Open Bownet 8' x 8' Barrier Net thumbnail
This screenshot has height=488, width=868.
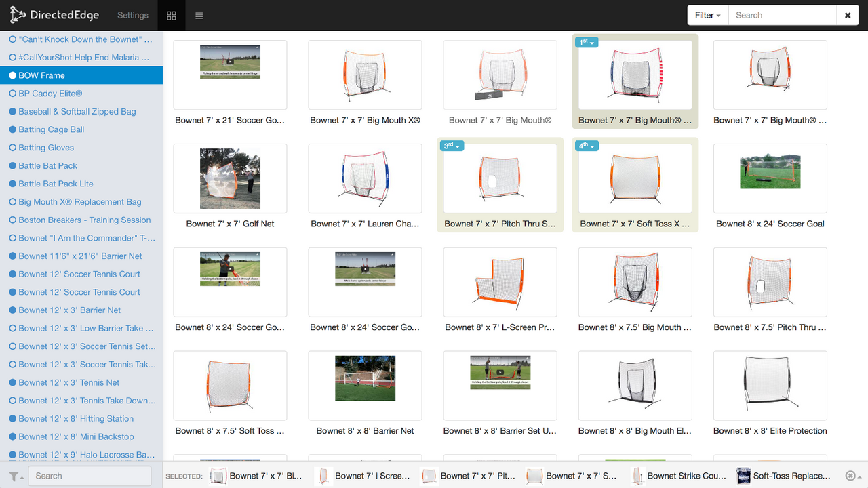(365, 386)
